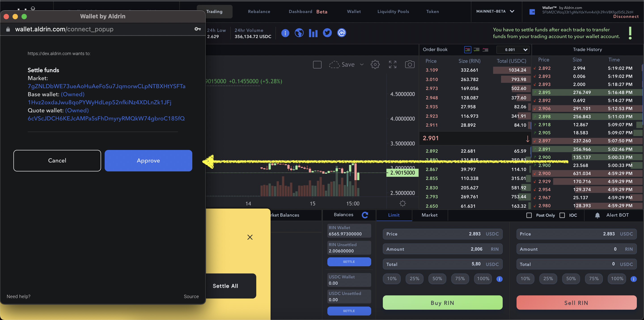Toggle the IOC checkbox
Screen dimensions: 644x320
tap(562, 215)
